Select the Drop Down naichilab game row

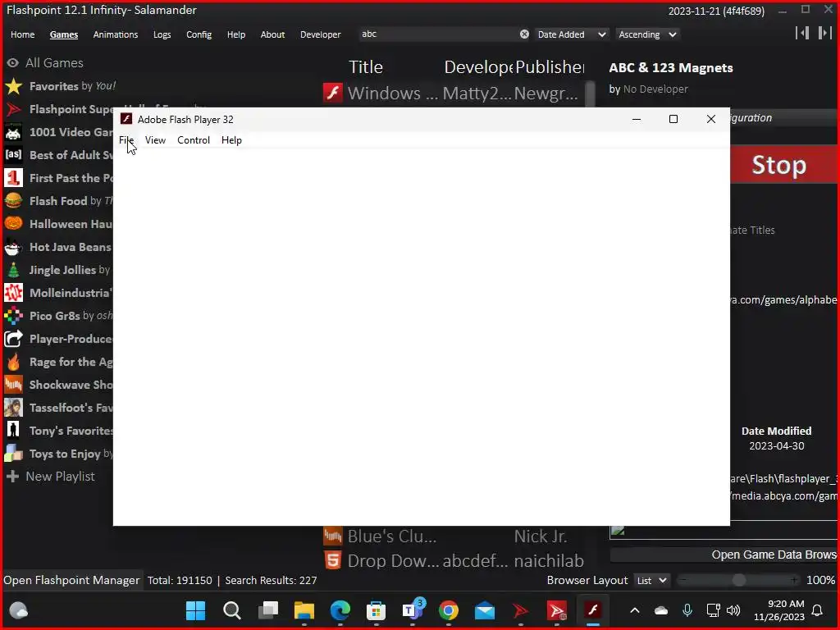453,560
